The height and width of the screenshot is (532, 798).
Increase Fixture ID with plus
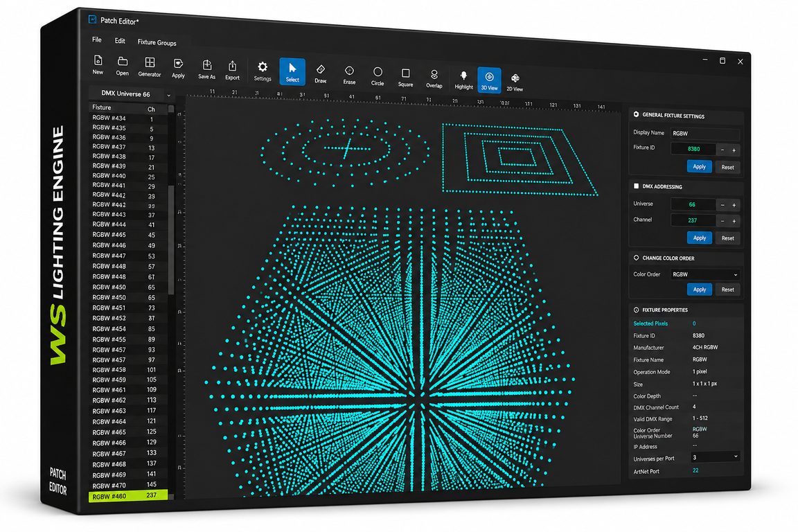click(734, 150)
